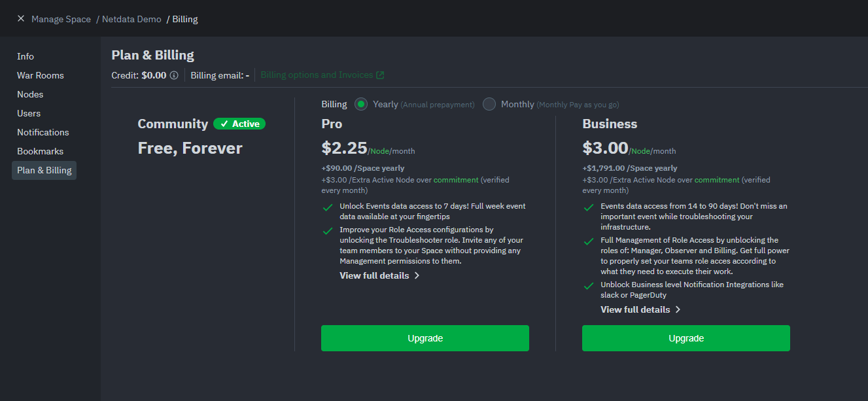Click the external link icon beside Invoices

click(380, 75)
